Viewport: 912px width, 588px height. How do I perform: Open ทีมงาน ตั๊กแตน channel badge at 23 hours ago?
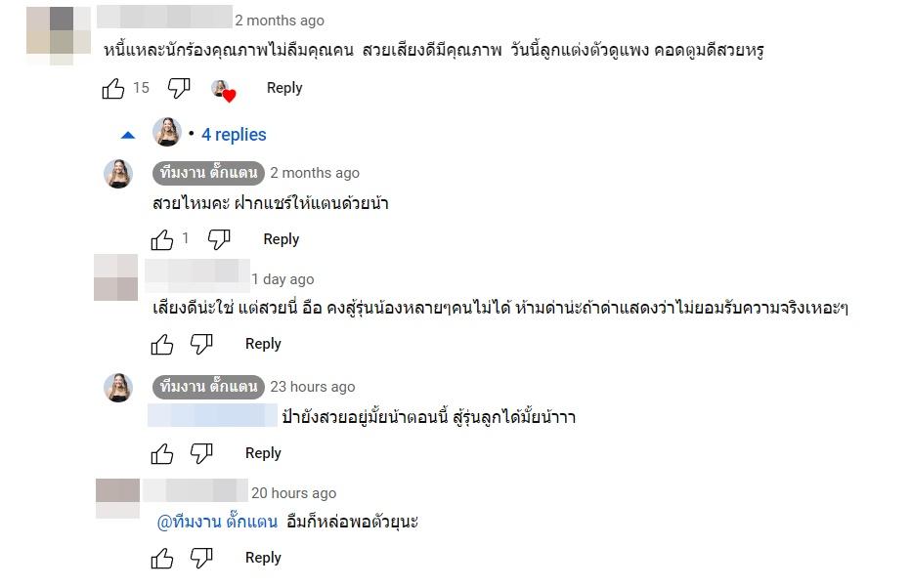(208, 387)
